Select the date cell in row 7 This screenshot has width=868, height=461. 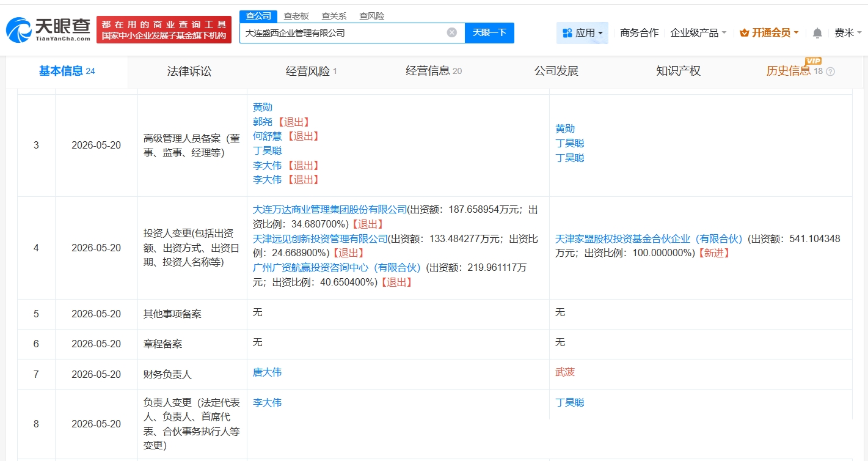pyautogui.click(x=97, y=374)
